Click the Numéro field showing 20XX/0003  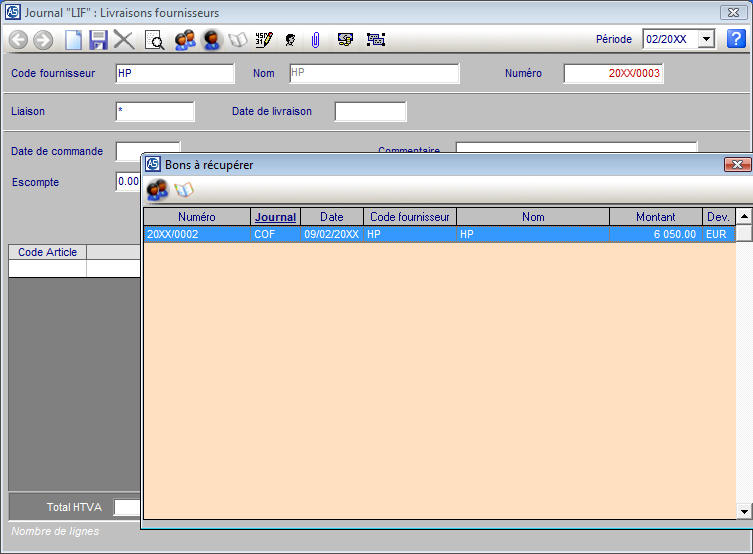[x=613, y=74]
